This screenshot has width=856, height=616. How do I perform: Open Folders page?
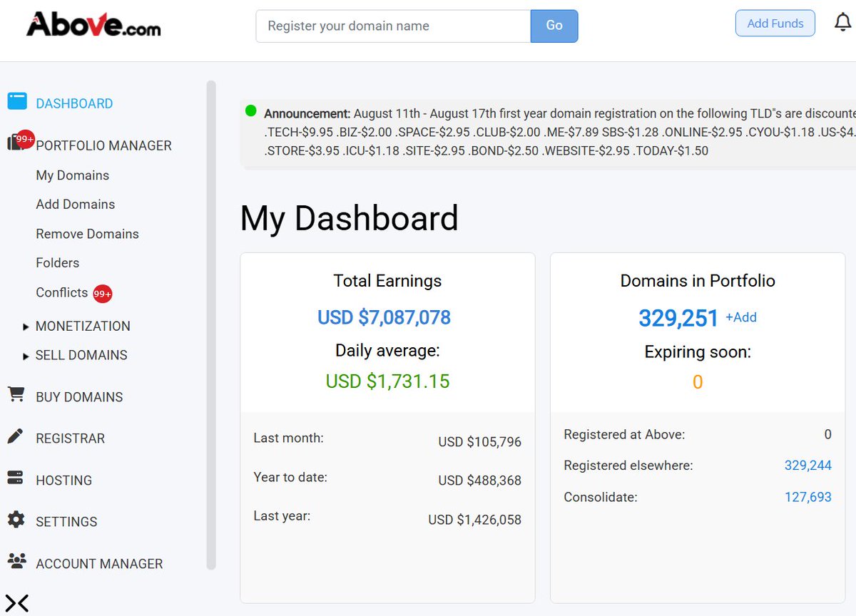[58, 262]
